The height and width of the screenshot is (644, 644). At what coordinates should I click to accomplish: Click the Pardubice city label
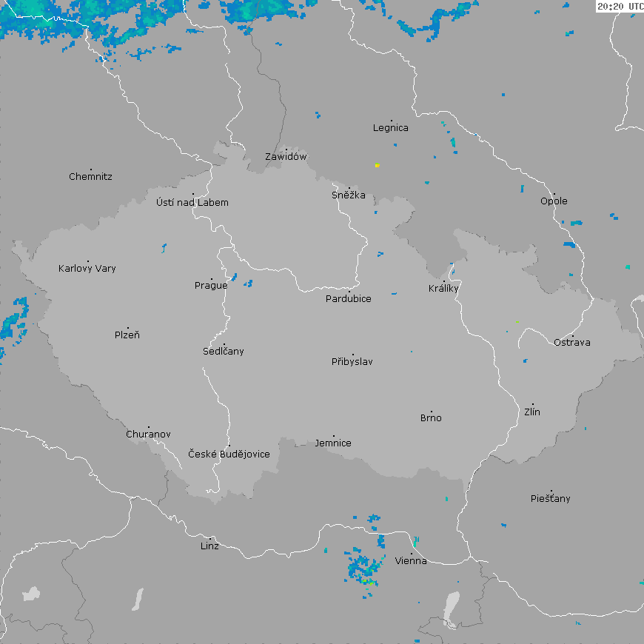349,299
